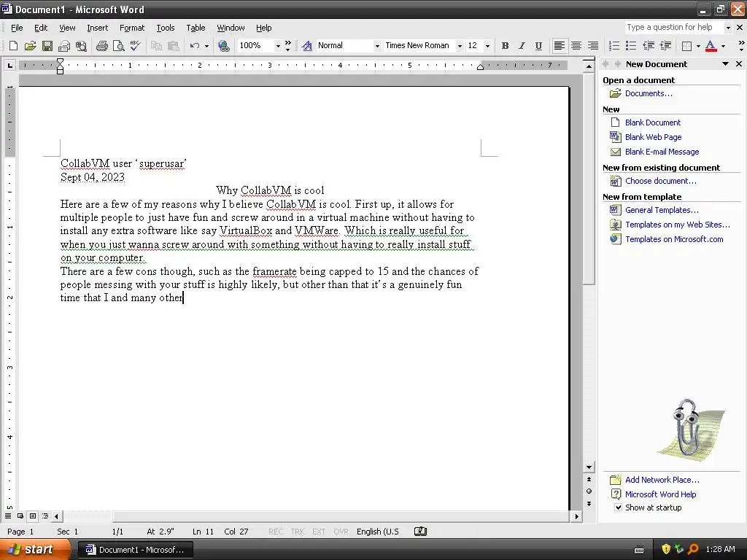747x560 pixels.
Task: Print the document using the printer icon
Action: pyautogui.click(x=102, y=46)
